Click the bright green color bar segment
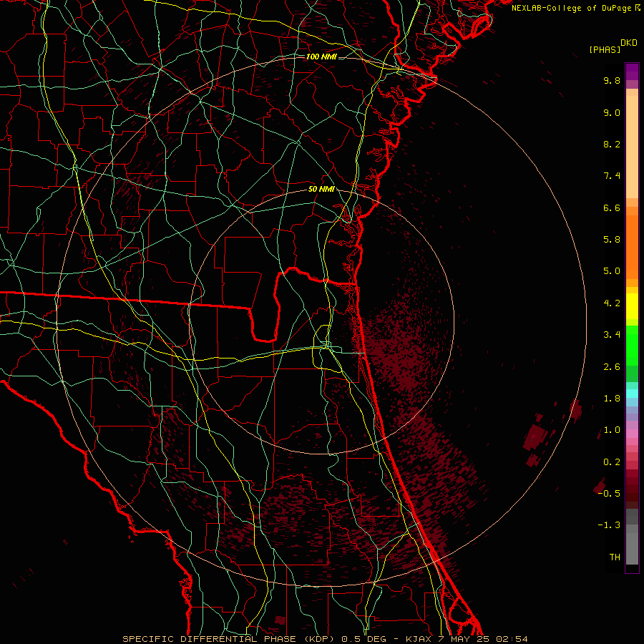The height and width of the screenshot is (644, 644). (x=632, y=345)
